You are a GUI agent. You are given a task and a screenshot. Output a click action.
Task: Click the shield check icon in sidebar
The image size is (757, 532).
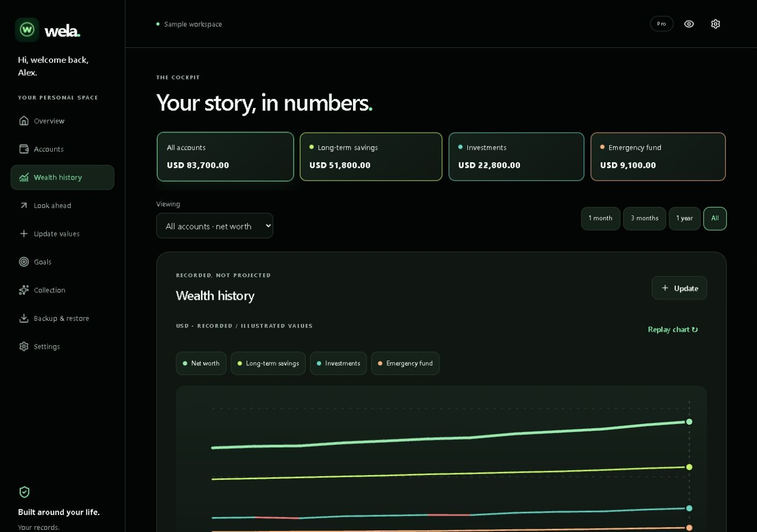(x=24, y=492)
